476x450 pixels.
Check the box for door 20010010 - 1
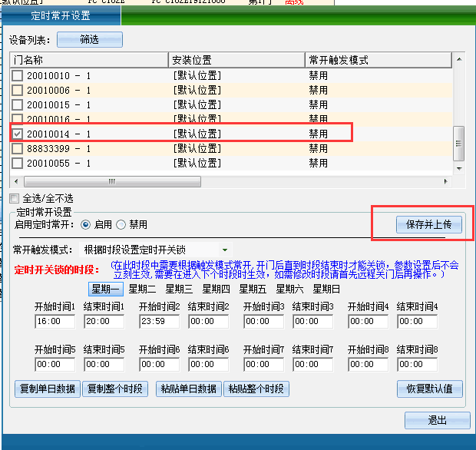coord(18,75)
